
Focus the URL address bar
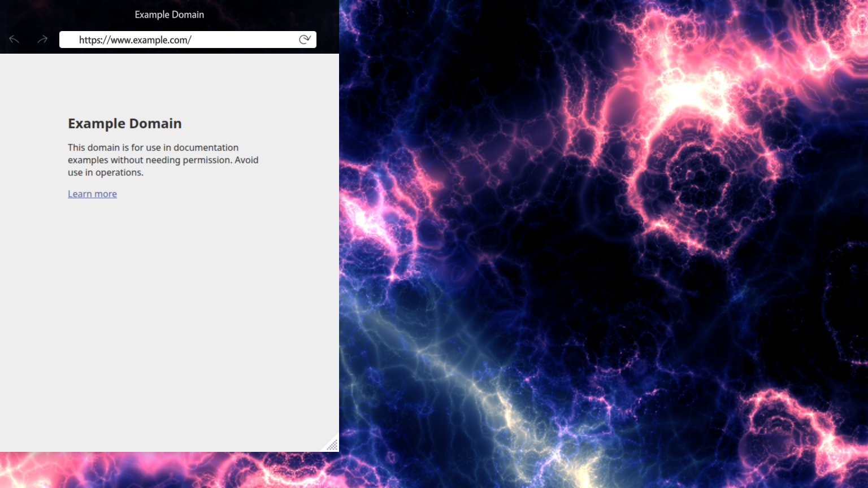pos(188,40)
